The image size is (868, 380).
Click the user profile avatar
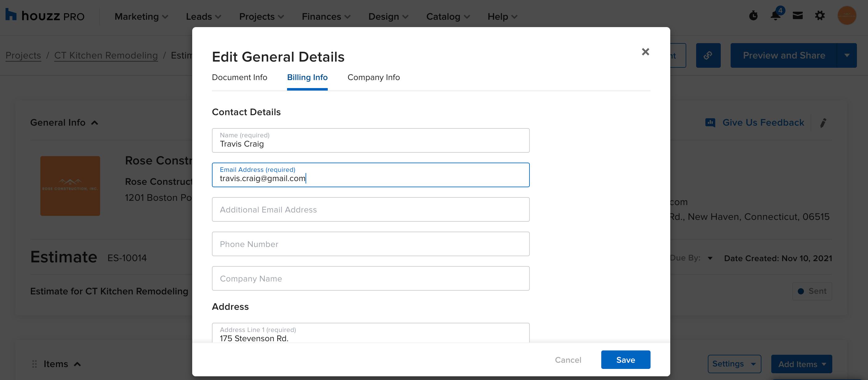click(x=846, y=15)
